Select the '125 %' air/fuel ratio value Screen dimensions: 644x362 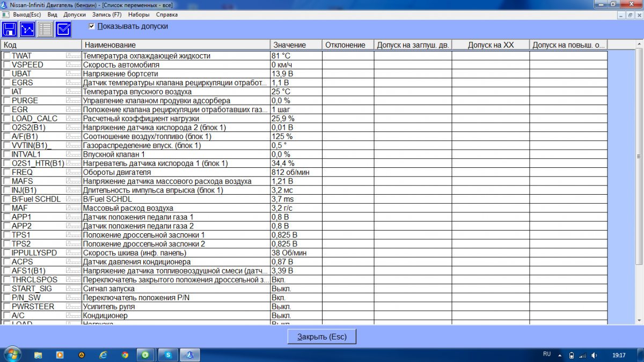pyautogui.click(x=296, y=136)
